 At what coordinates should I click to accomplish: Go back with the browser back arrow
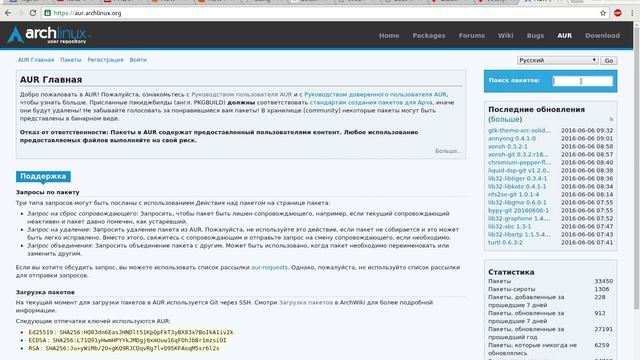[8, 13]
